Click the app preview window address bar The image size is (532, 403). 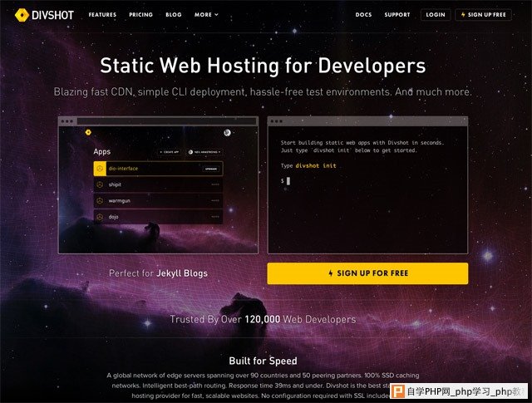pos(166,121)
